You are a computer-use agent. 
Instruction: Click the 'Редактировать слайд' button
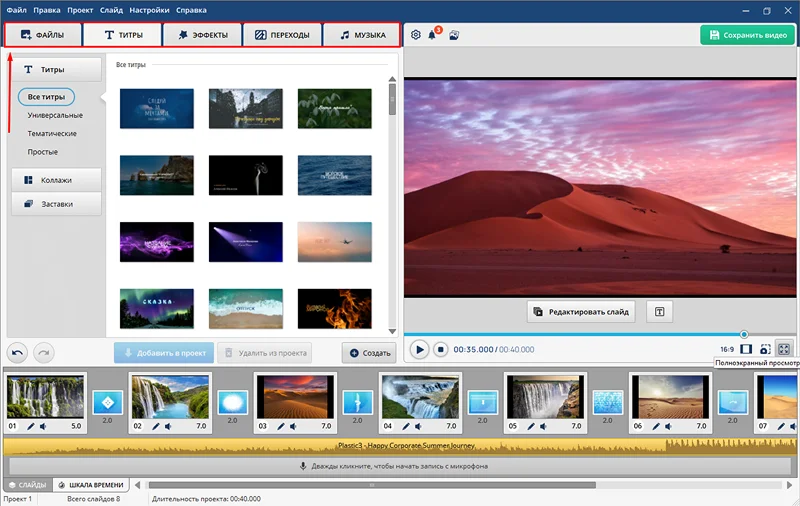(582, 312)
